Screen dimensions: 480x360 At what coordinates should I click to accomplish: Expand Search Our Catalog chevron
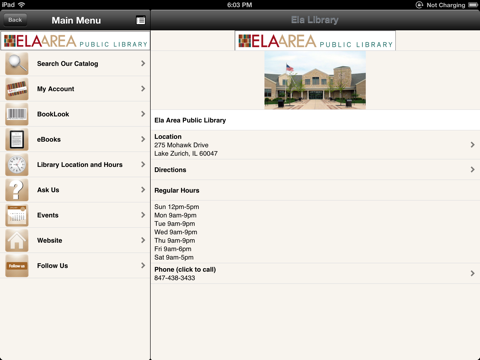pos(143,63)
